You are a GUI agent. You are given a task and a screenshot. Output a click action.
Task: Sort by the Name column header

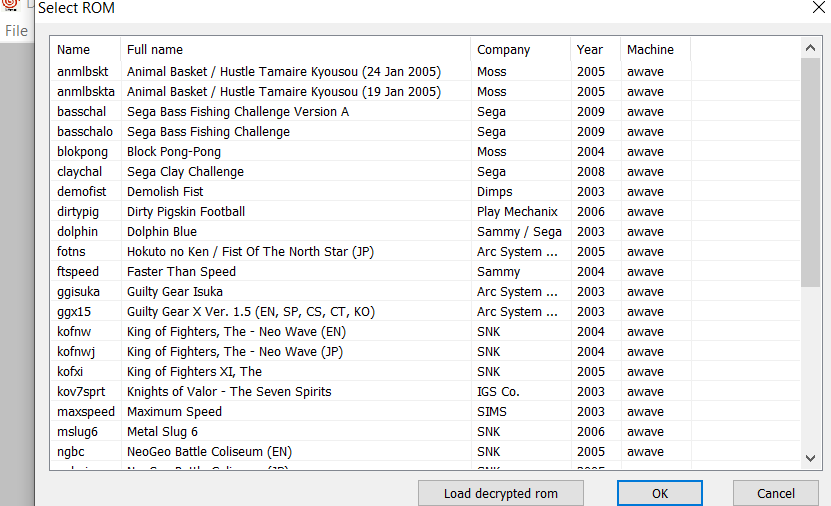click(x=85, y=49)
